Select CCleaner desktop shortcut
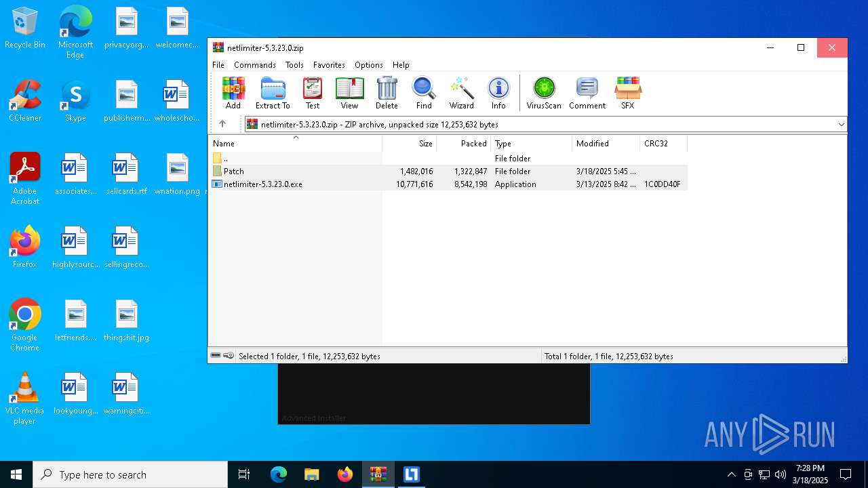 (x=25, y=102)
